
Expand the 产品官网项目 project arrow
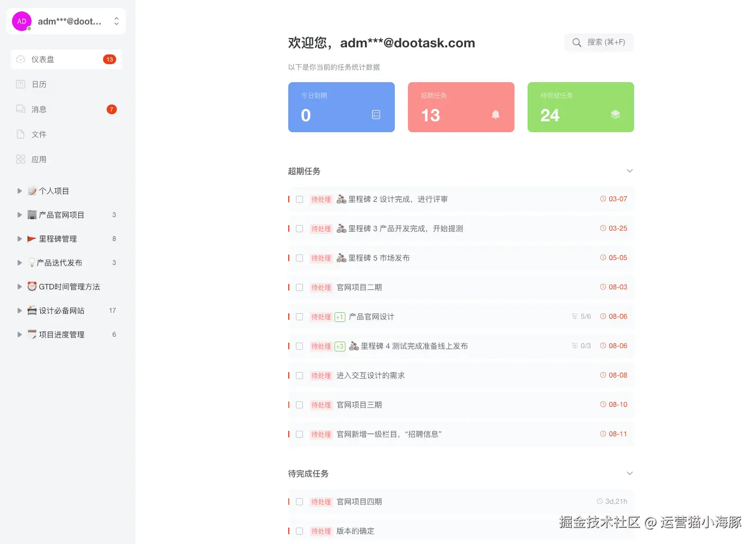[x=20, y=215]
